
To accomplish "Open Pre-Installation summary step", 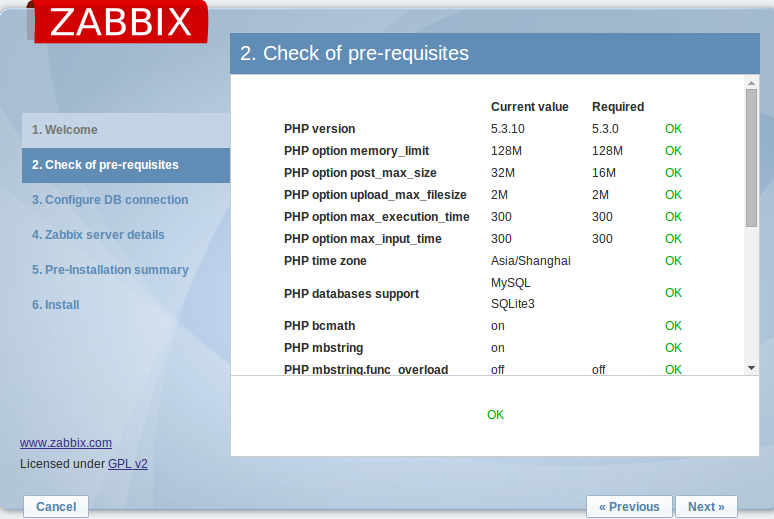I will point(110,270).
